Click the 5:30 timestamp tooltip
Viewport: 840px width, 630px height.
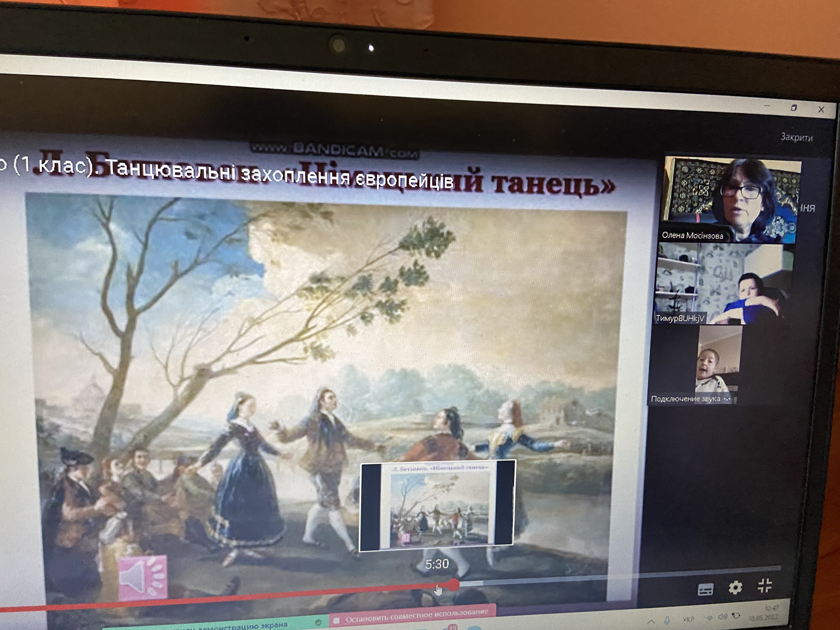(437, 564)
